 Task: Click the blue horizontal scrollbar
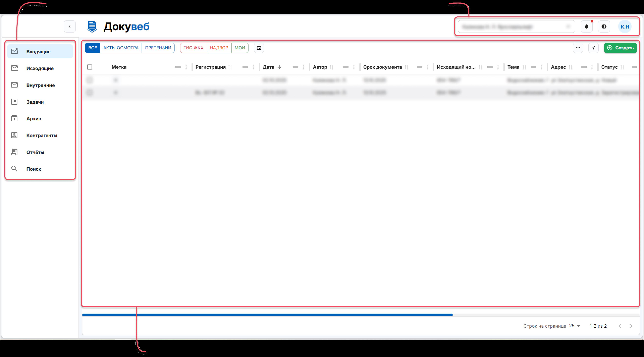click(267, 315)
